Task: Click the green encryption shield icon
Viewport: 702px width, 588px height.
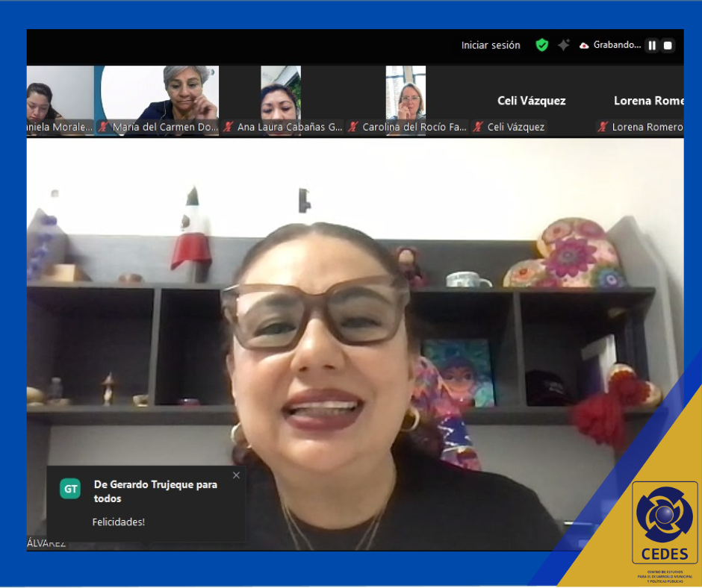Action: pyautogui.click(x=542, y=46)
